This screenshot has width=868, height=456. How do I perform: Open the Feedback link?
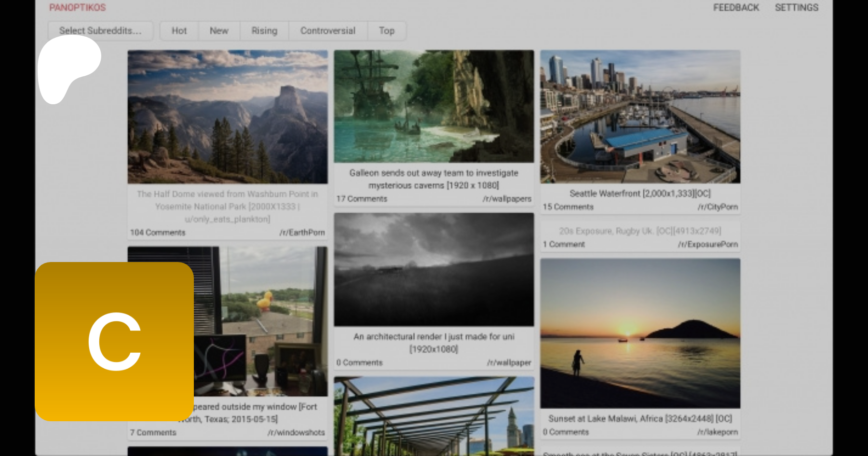(736, 8)
